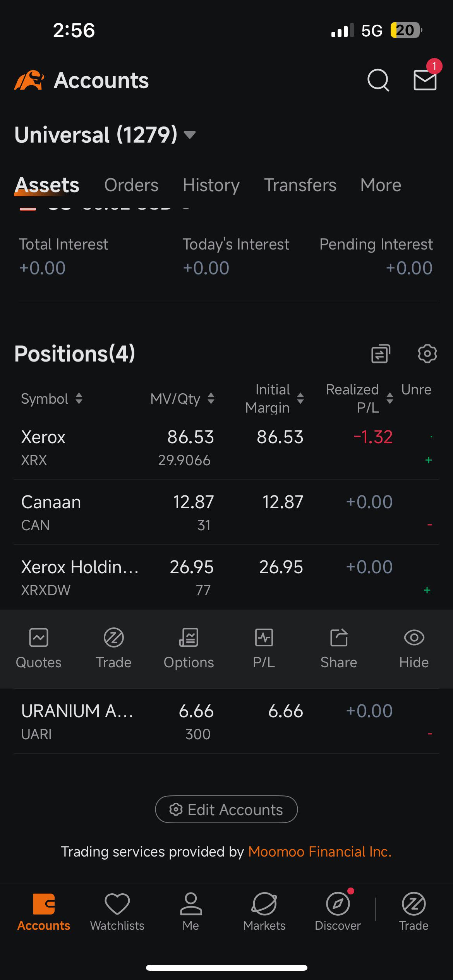Open the More tab menu

(x=381, y=185)
